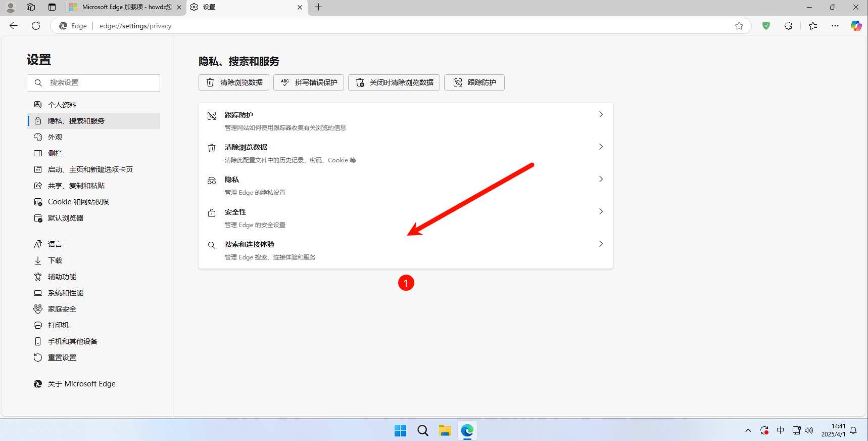Open the clock showing 14:41
The width and height of the screenshot is (868, 441).
(833, 430)
